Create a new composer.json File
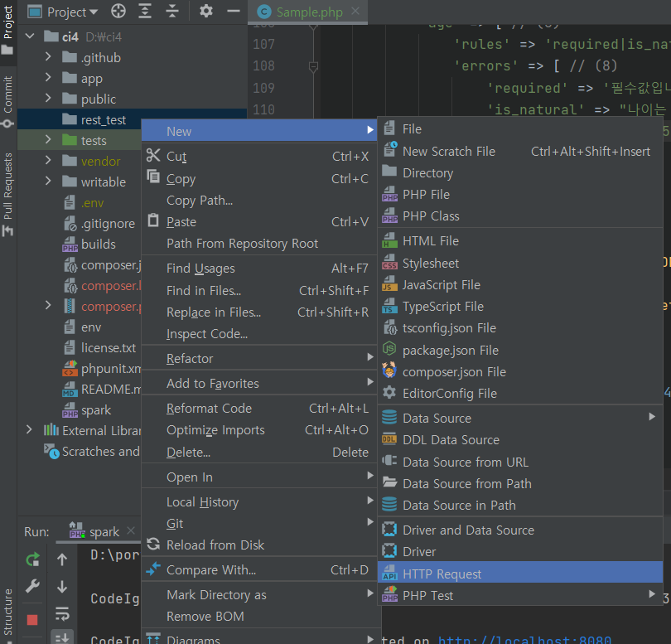The height and width of the screenshot is (644, 671). [520, 371]
